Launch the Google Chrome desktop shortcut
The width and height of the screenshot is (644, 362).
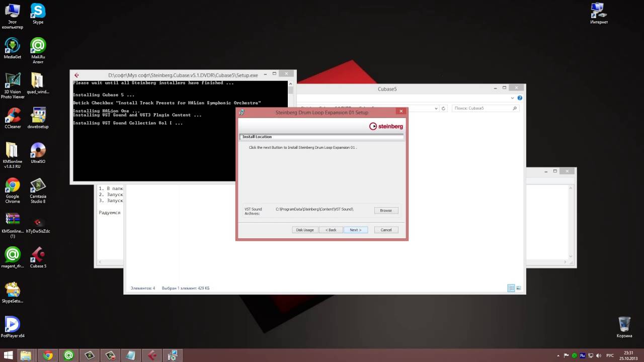pyautogui.click(x=13, y=191)
